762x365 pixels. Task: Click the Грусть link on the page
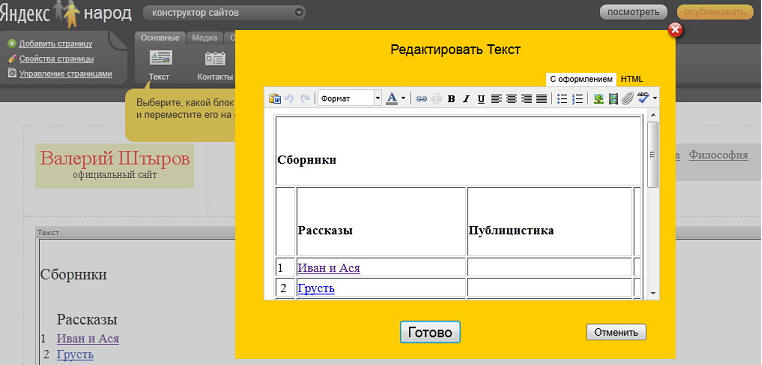pyautogui.click(x=75, y=354)
